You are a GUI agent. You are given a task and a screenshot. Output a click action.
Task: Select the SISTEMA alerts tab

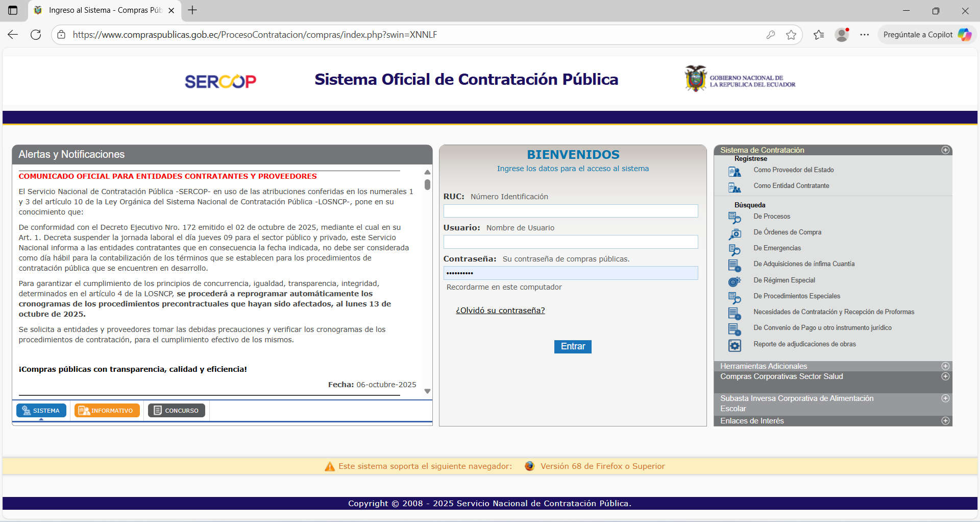(41, 411)
